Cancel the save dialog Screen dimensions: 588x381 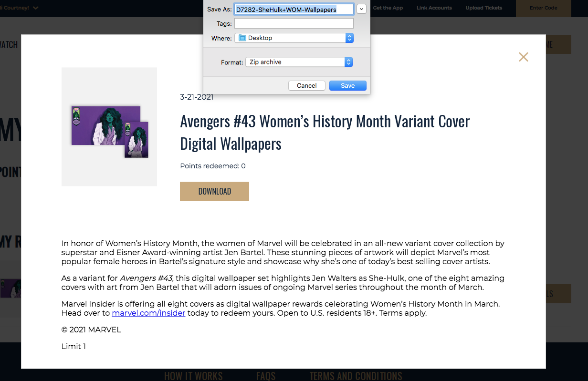click(x=307, y=85)
